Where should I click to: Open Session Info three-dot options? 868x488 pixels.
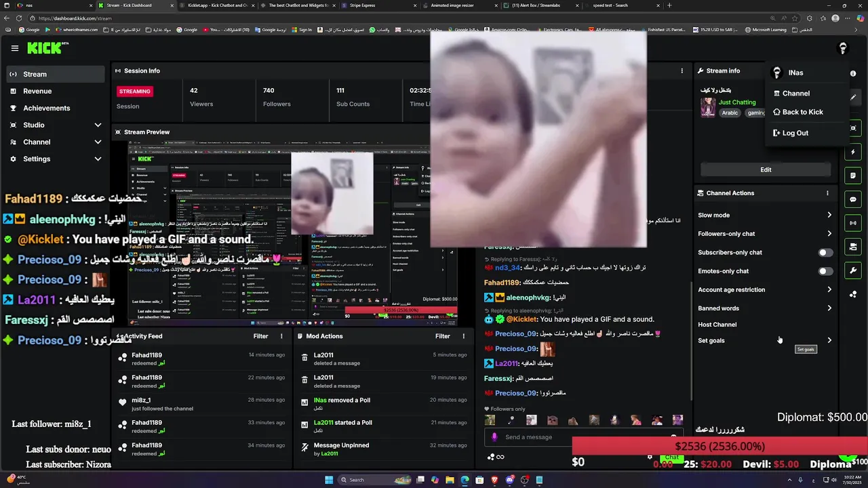(682, 70)
